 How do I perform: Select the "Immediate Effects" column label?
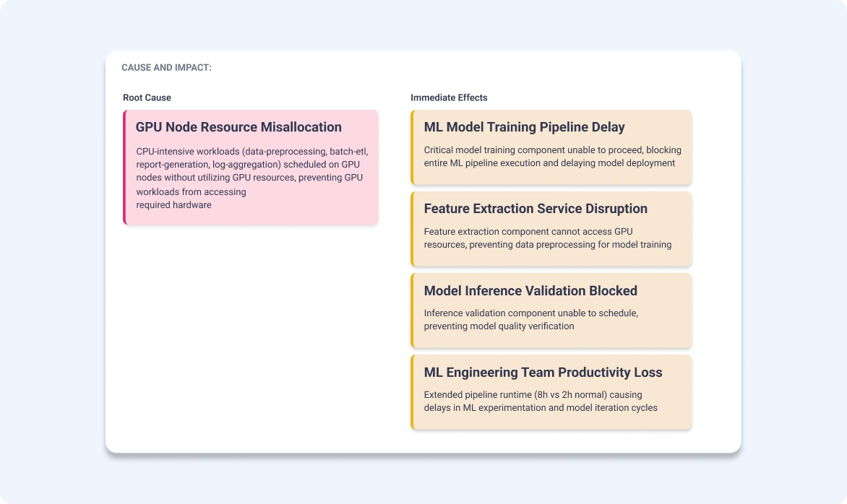(x=449, y=97)
